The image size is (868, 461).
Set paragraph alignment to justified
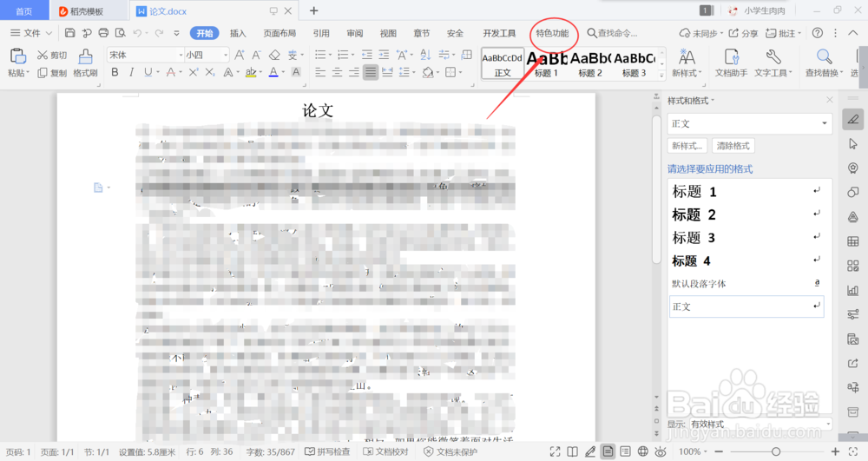click(371, 72)
